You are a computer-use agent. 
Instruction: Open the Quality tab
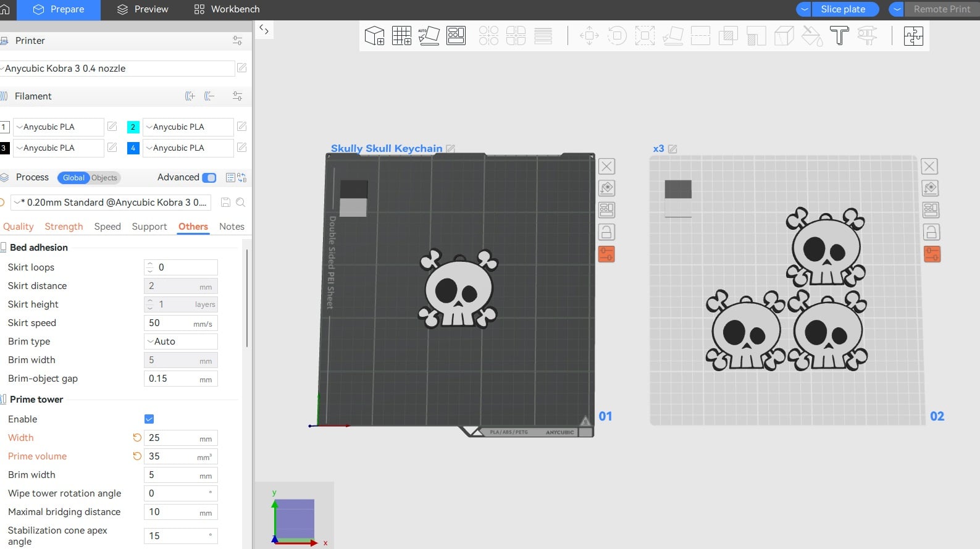[x=19, y=227]
